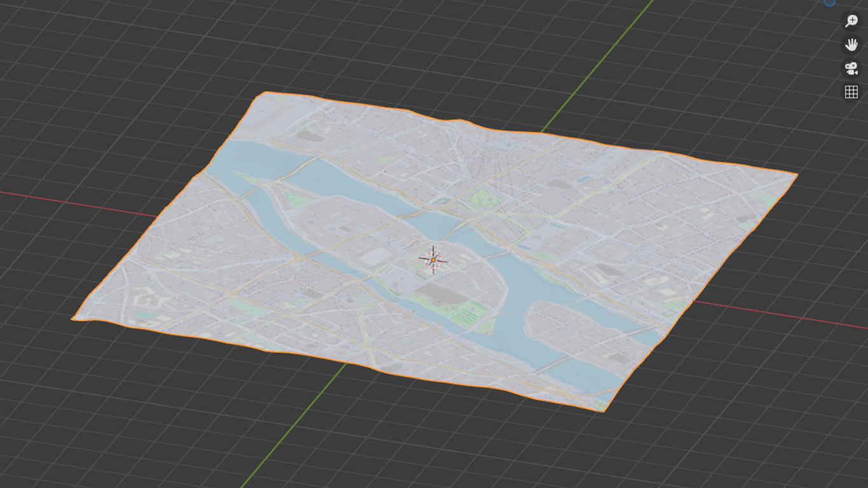This screenshot has height=488, width=868.
Task: Toggle the camera view icon
Action: coord(851,68)
